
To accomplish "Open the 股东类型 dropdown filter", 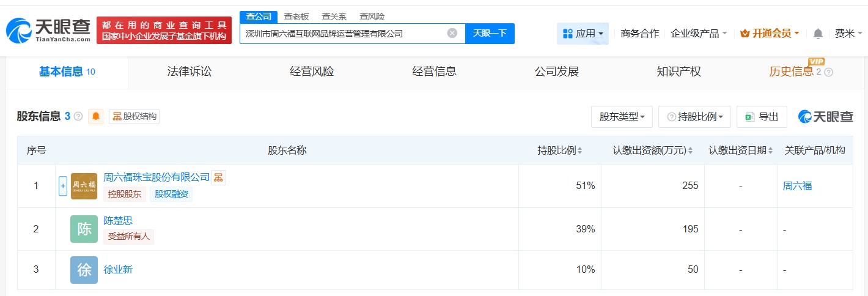I will pyautogui.click(x=622, y=117).
